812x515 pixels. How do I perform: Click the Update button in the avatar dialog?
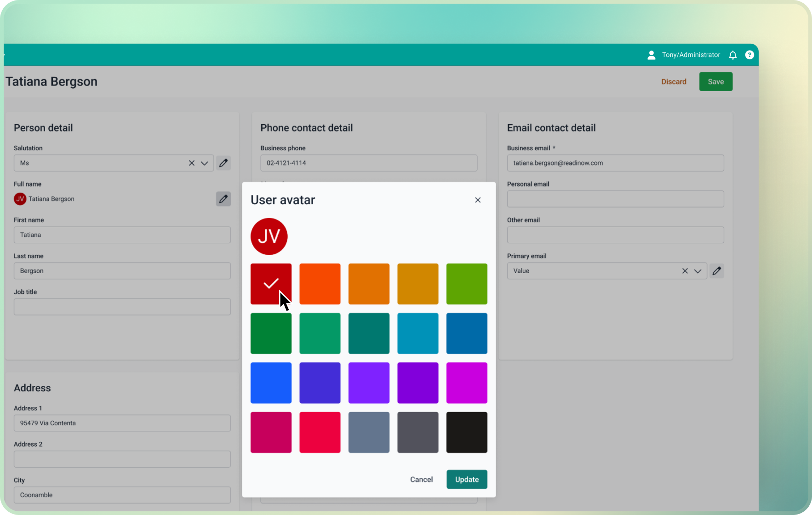(467, 479)
